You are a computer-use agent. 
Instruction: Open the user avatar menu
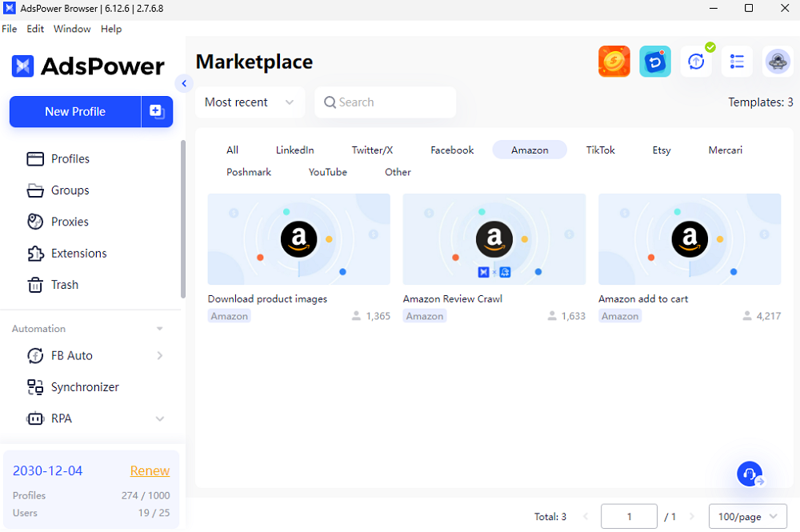tap(778, 62)
